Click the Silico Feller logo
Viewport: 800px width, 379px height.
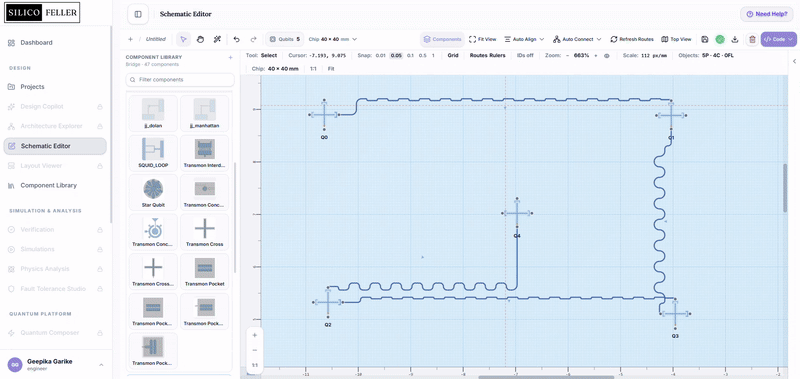42,13
